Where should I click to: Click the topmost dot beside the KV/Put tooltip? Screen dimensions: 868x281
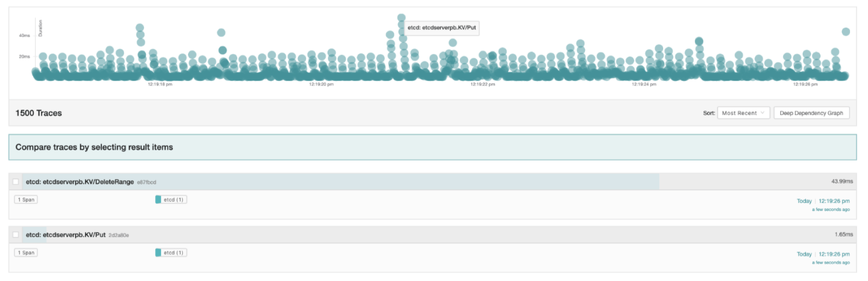[402, 18]
